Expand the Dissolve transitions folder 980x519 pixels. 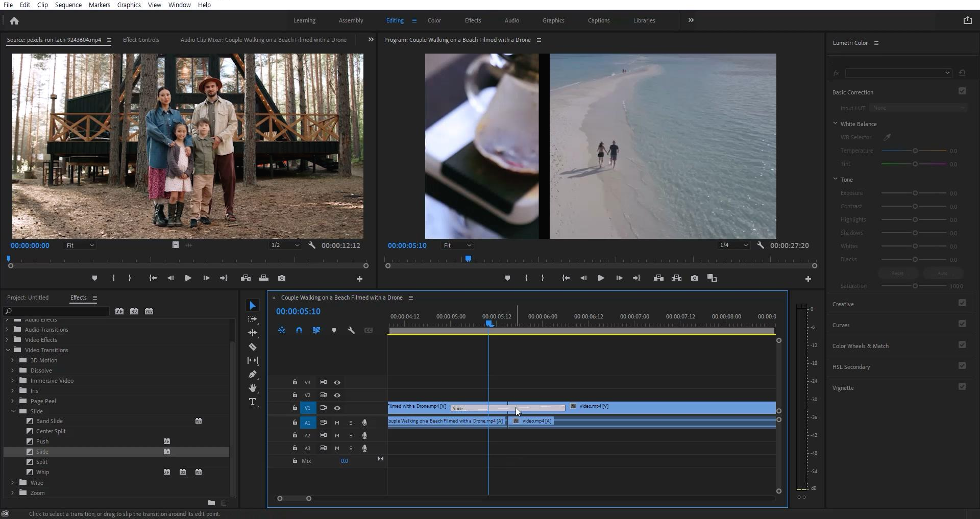[13, 370]
